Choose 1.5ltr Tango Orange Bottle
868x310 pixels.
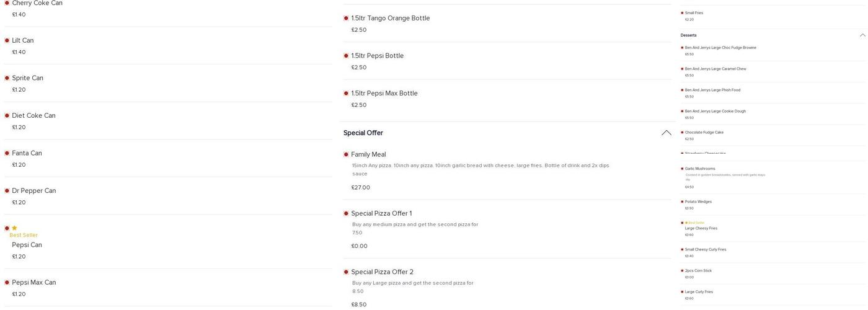tap(390, 19)
